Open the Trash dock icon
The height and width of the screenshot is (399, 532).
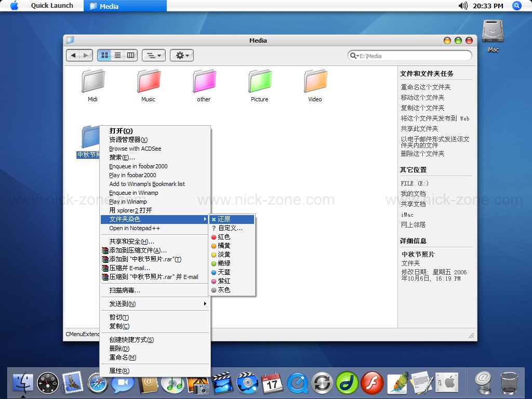click(x=509, y=383)
